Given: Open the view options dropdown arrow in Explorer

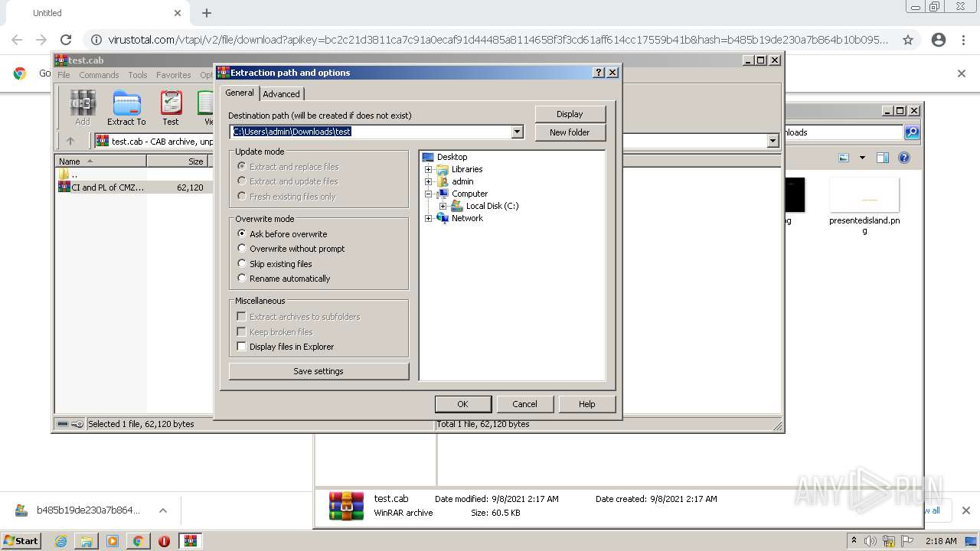Looking at the screenshot, I should click(862, 158).
